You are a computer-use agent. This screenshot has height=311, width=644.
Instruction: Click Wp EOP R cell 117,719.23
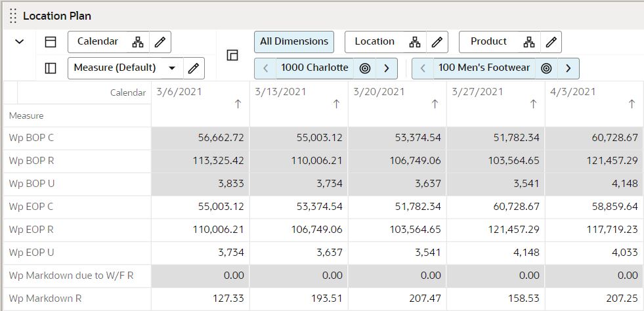coord(594,230)
